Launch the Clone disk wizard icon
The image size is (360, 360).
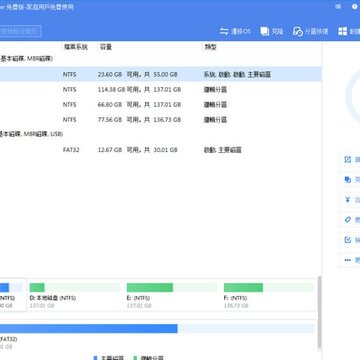pyautogui.click(x=265, y=31)
